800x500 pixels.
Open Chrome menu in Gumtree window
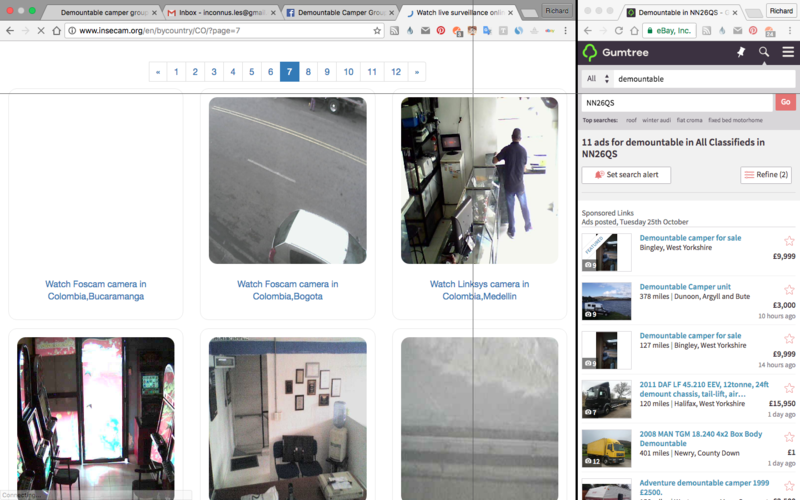[790, 31]
